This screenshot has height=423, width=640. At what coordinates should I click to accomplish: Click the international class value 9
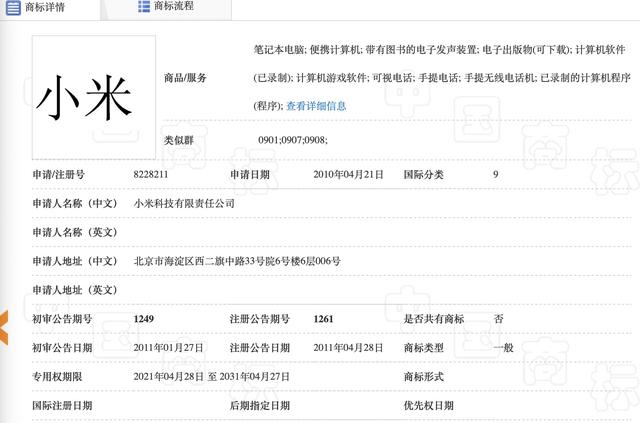[496, 174]
